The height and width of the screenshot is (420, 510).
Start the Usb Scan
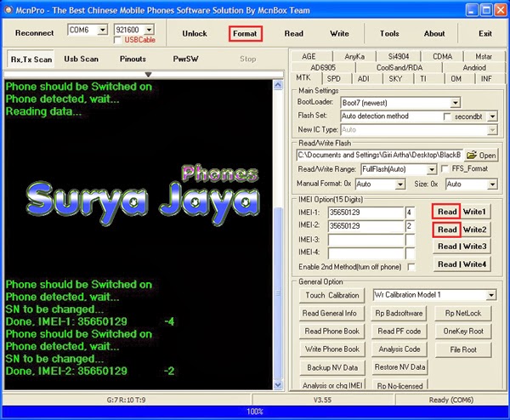click(81, 59)
